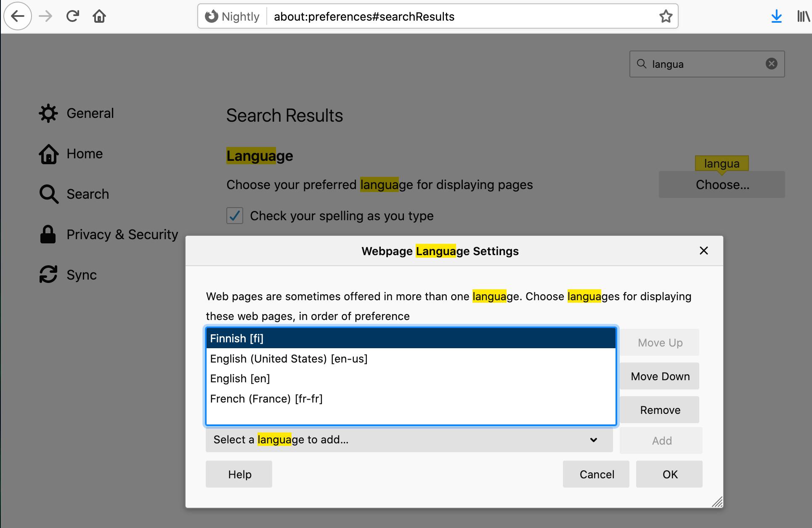Click the forward navigation arrow
The width and height of the screenshot is (812, 528).
(x=45, y=16)
